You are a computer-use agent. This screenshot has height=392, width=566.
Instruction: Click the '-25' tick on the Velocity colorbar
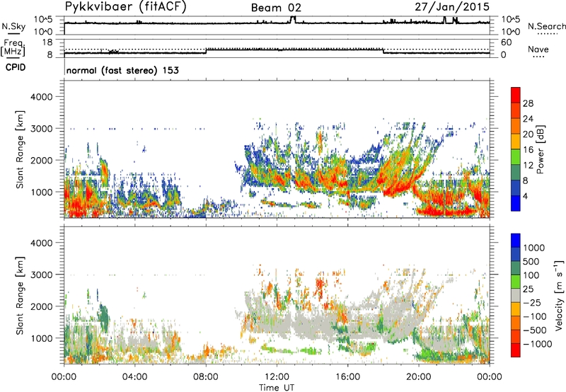pyautogui.click(x=532, y=303)
